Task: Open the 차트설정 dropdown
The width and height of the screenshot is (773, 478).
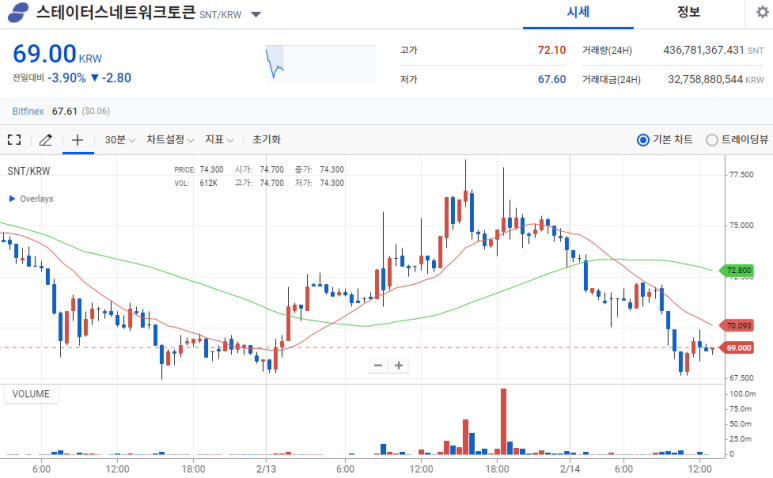Action: point(170,140)
